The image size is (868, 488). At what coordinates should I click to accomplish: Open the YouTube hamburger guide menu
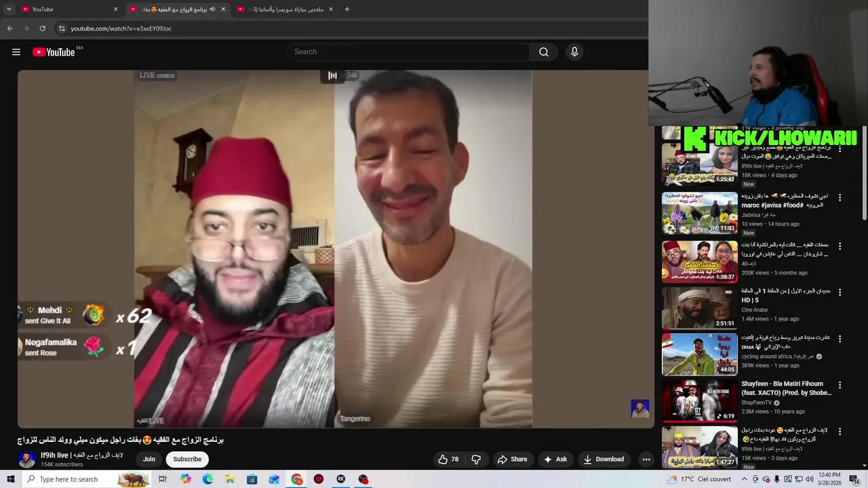(16, 52)
